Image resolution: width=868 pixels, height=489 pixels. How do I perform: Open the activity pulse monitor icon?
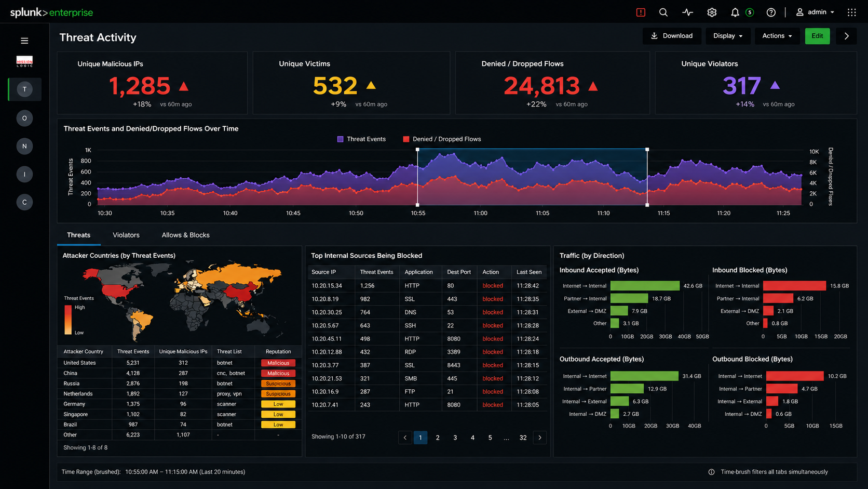pos(687,12)
